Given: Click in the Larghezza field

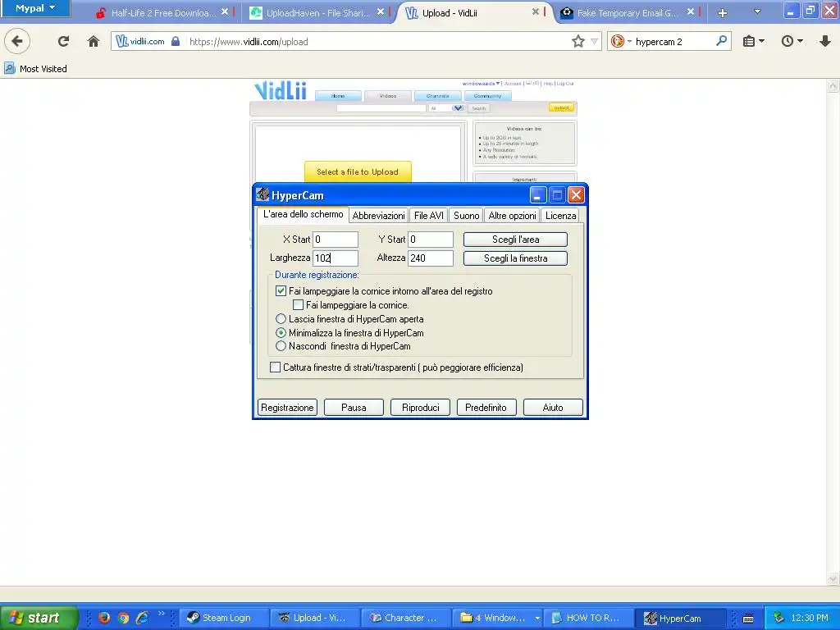Looking at the screenshot, I should [x=336, y=258].
